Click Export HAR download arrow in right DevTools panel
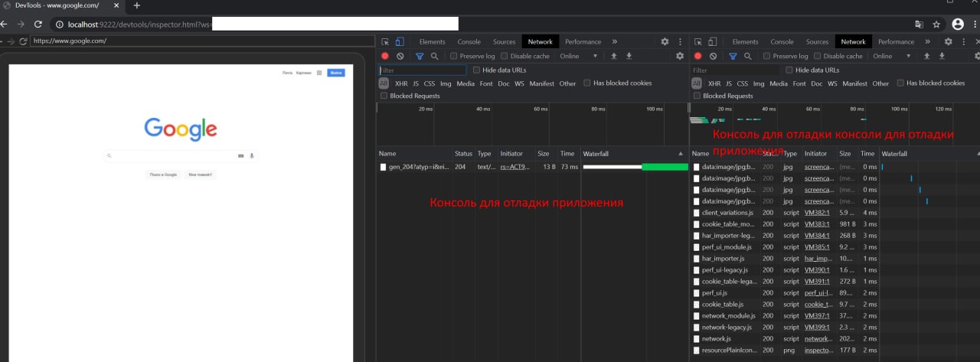The width and height of the screenshot is (980, 362). 942,56
